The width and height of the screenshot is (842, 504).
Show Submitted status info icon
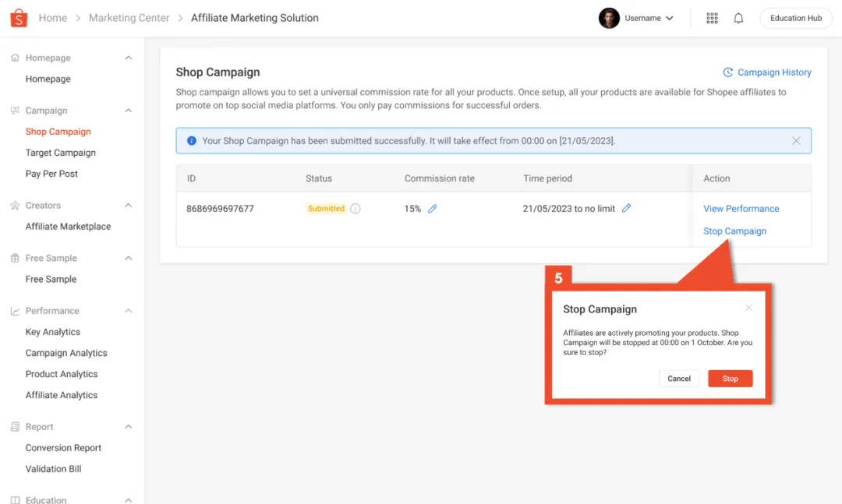(x=355, y=208)
